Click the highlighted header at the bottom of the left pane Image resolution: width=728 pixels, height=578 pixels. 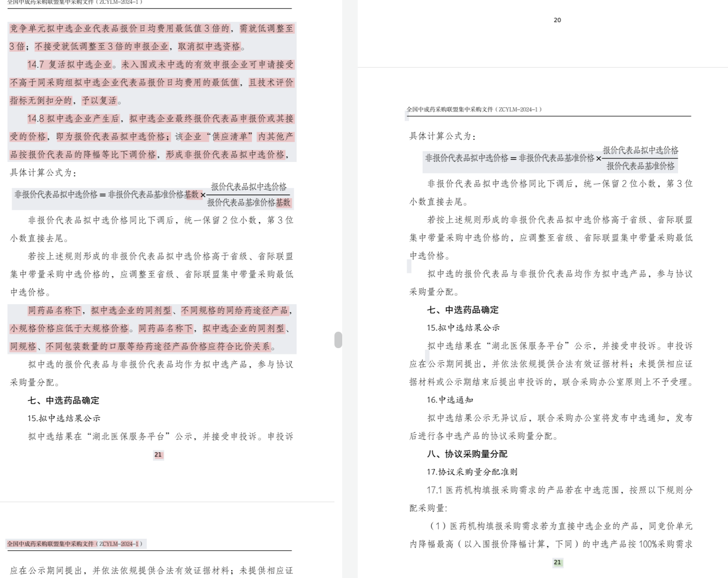[75, 544]
